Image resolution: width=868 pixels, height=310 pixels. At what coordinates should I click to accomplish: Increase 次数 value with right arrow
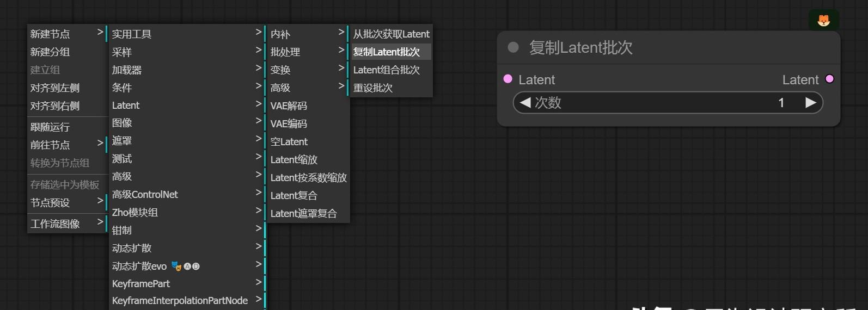click(810, 102)
